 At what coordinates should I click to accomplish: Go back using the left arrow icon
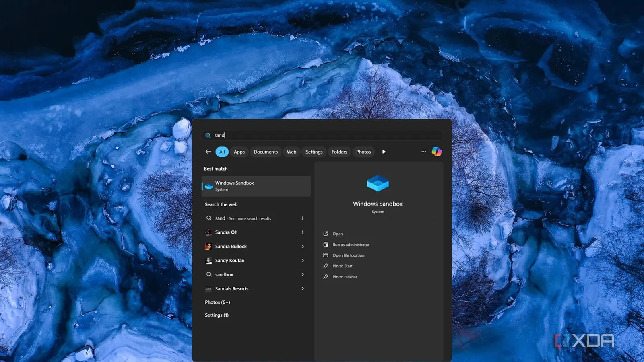(x=208, y=152)
